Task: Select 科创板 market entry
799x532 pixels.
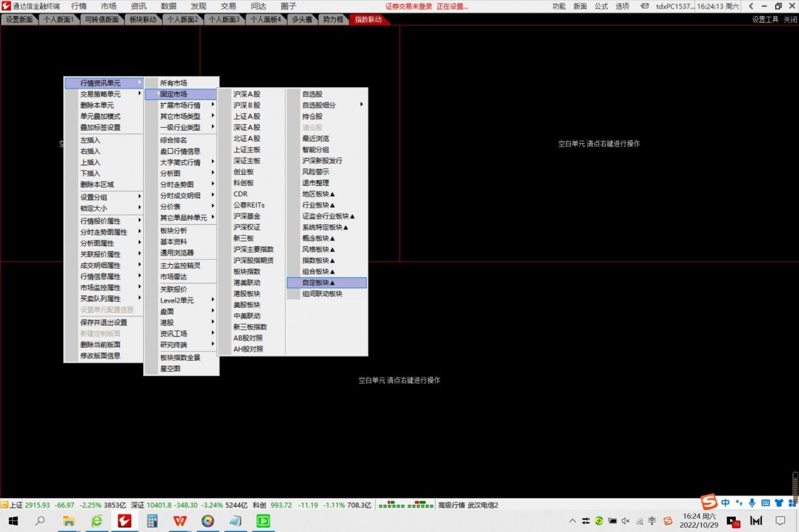Action: [x=251, y=184]
